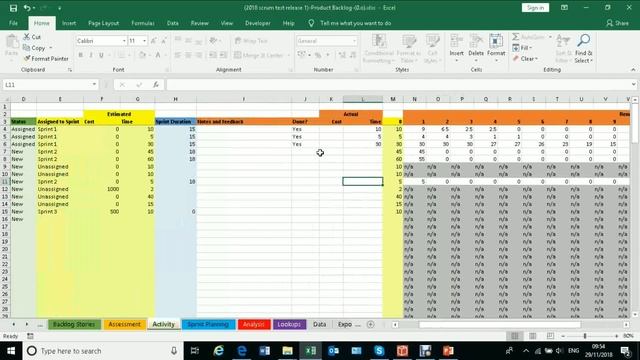Open the Clear options
This screenshot has height=360, width=640.
tap(525, 59)
